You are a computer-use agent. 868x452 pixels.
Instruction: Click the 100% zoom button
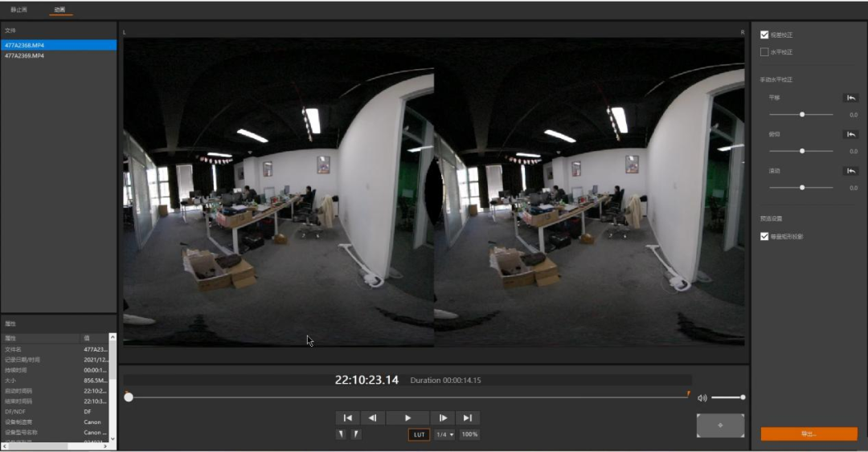[x=469, y=434]
